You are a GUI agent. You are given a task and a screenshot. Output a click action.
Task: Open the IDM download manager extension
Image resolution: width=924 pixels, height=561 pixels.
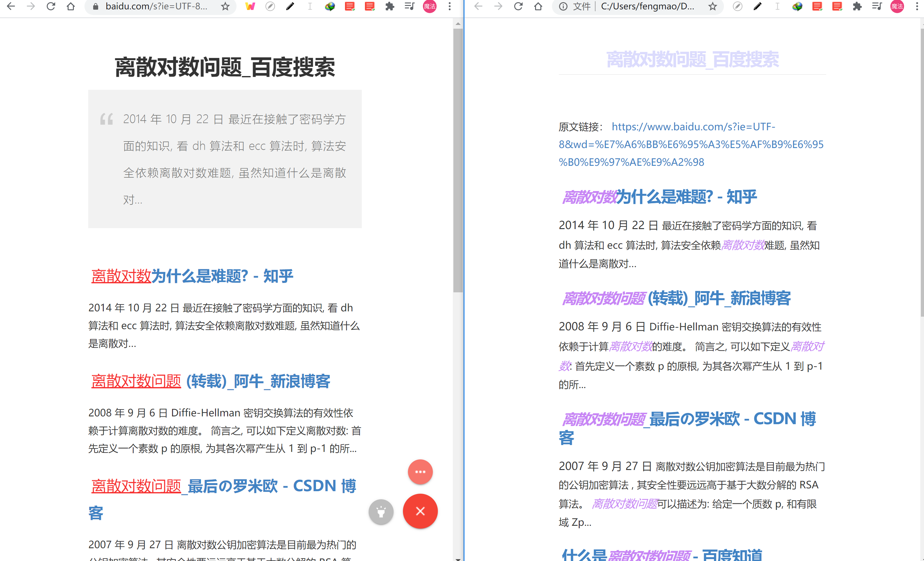pyautogui.click(x=330, y=6)
